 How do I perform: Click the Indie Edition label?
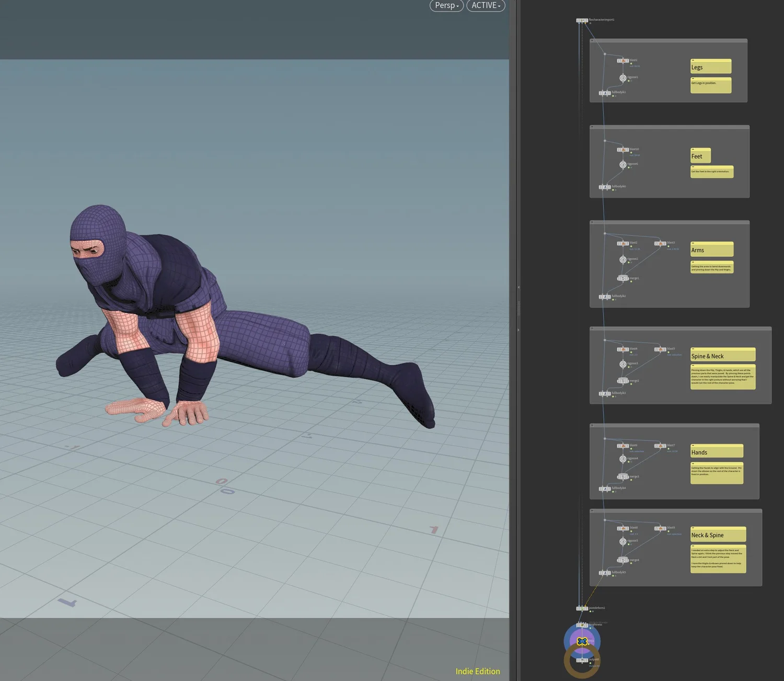pos(477,671)
